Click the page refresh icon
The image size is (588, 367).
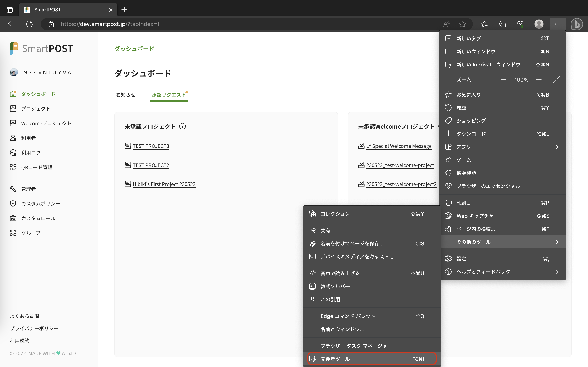click(29, 24)
